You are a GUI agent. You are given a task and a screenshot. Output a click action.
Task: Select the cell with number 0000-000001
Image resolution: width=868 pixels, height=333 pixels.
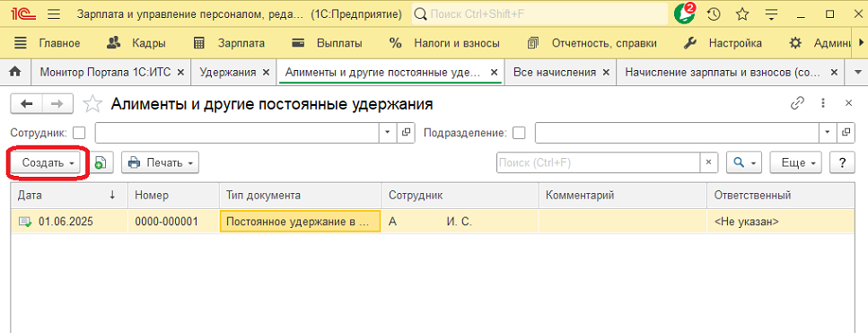coord(173,222)
